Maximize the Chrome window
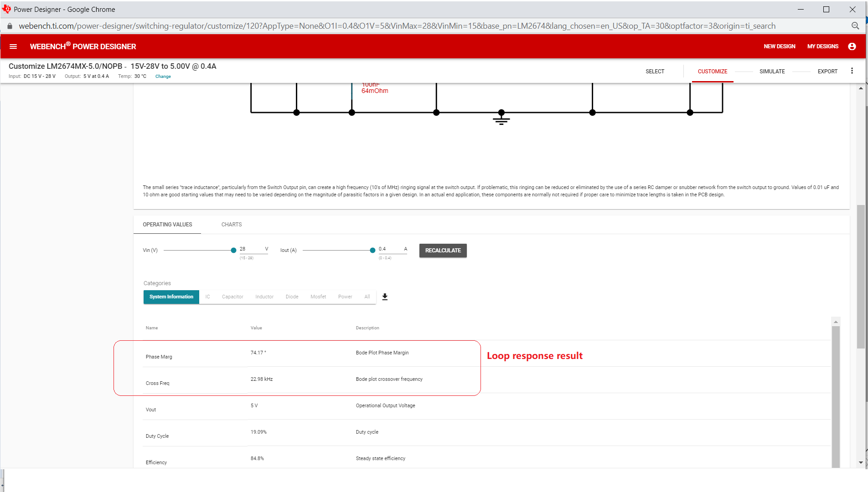Screen dimensions: 868x492 (826, 9)
